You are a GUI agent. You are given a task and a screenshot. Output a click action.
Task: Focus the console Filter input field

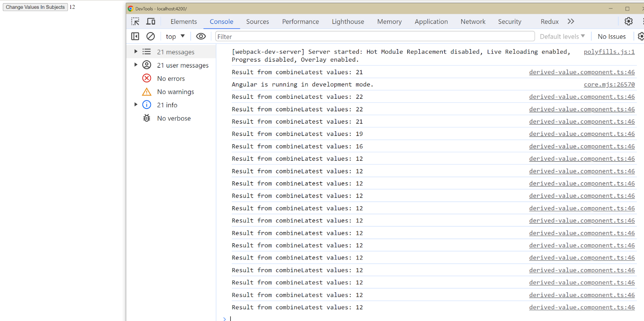pos(375,37)
